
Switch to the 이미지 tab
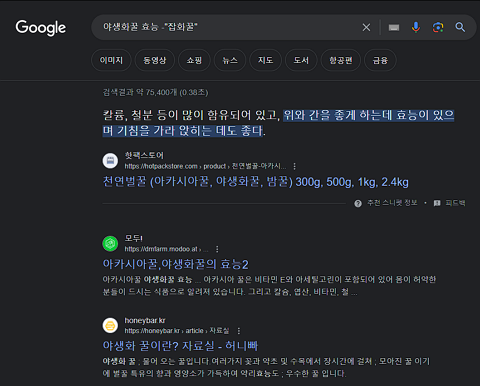point(111,60)
